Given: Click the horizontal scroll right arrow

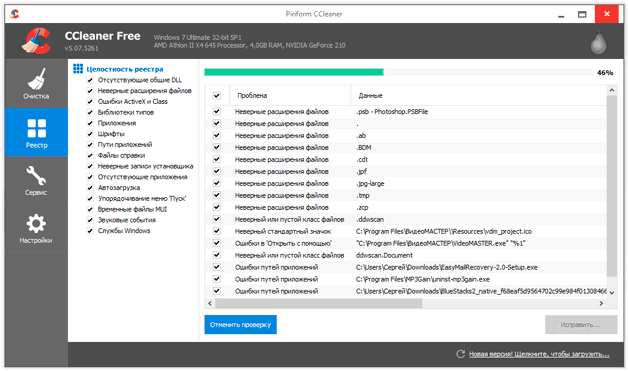Looking at the screenshot, I should [x=601, y=303].
